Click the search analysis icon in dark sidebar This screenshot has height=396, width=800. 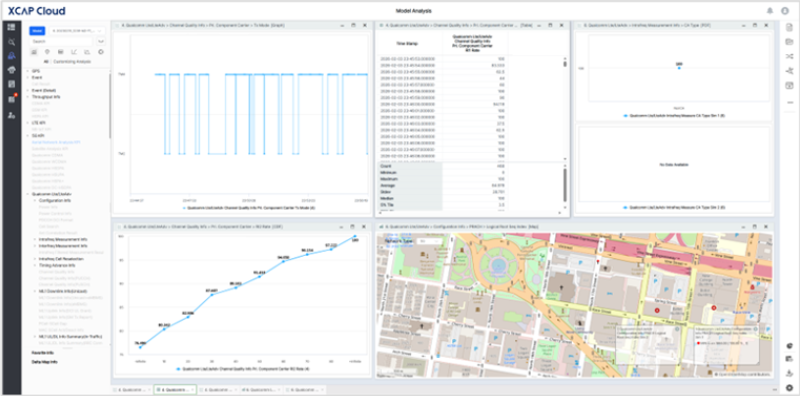point(11,41)
